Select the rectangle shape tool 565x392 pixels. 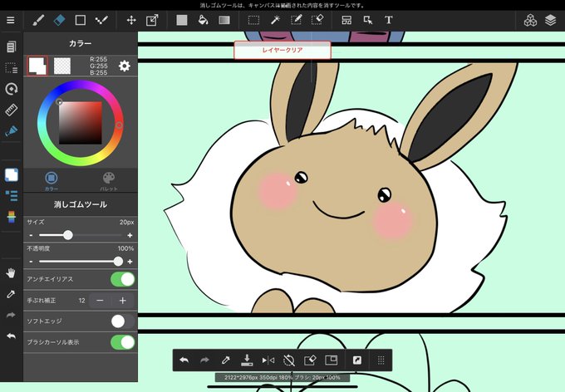coord(80,20)
